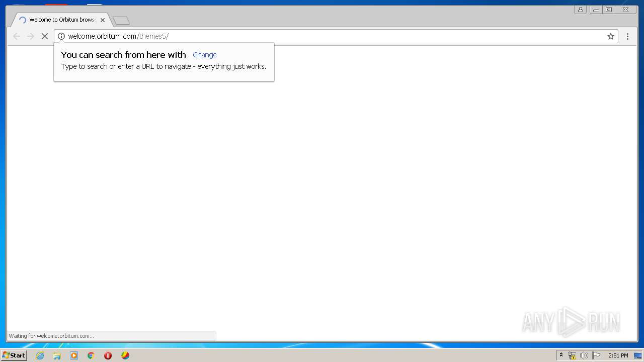Show hidden system tray icons

[x=561, y=355]
